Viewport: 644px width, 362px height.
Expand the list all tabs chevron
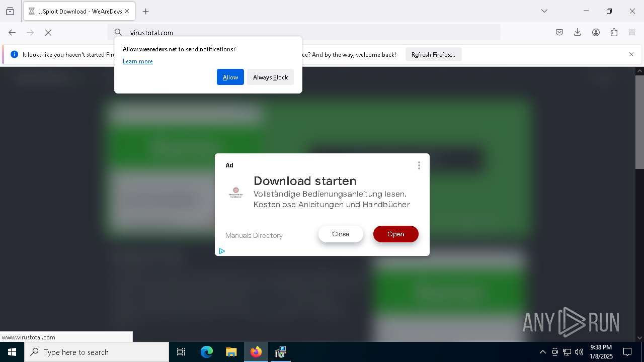[544, 11]
